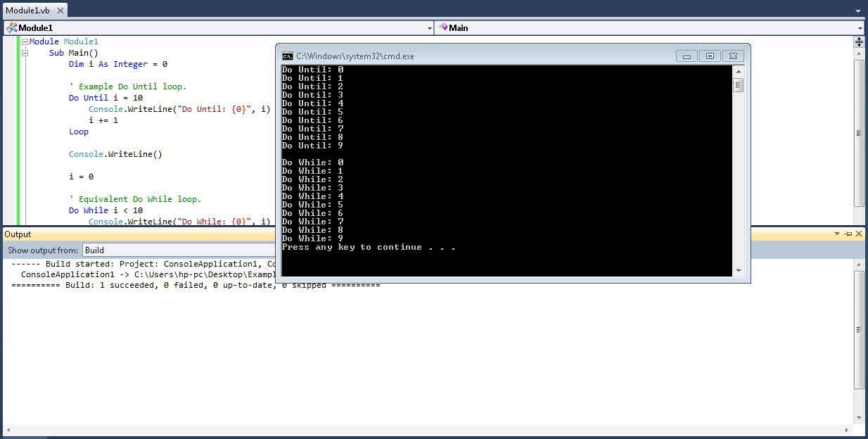Open the Output window position menu arrow
Viewport: 868px width, 439px height.
(837, 234)
